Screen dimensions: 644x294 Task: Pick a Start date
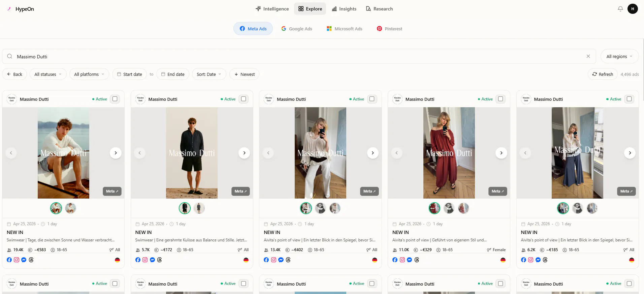[129, 74]
